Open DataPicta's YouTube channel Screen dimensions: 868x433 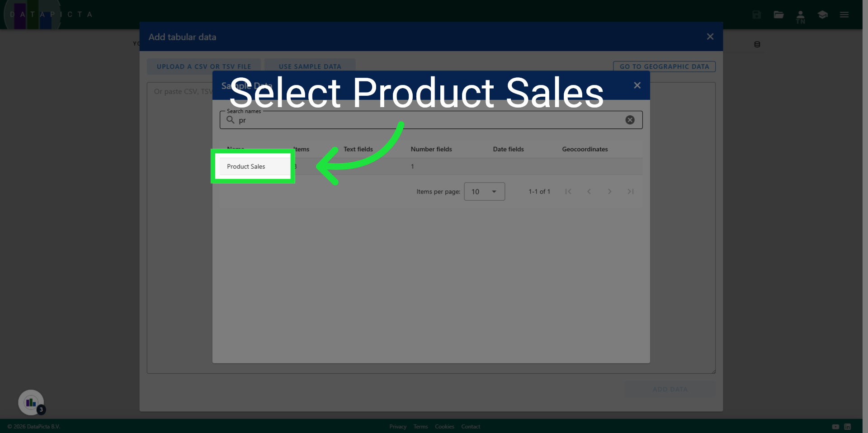pyautogui.click(x=835, y=426)
